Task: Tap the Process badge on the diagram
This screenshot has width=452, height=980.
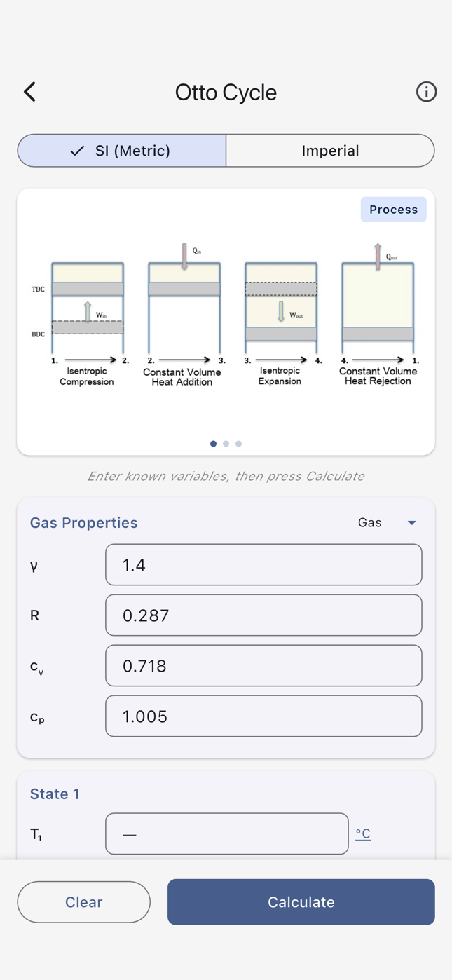Action: [x=393, y=209]
